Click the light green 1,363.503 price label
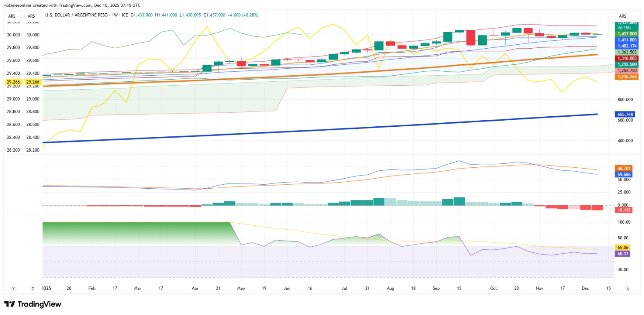Viewport: 644px width, 315px height. coord(627,52)
